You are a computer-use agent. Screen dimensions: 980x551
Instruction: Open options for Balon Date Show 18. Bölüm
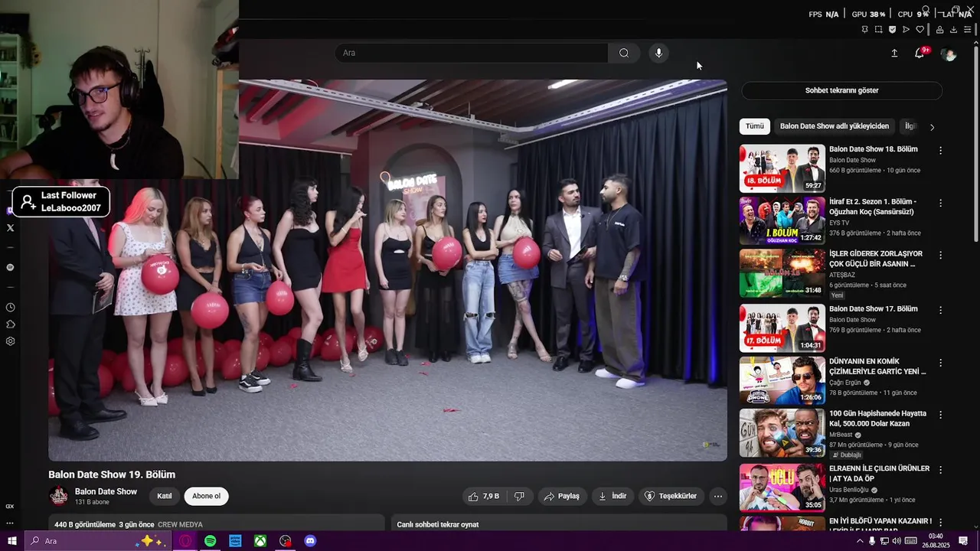(940, 151)
